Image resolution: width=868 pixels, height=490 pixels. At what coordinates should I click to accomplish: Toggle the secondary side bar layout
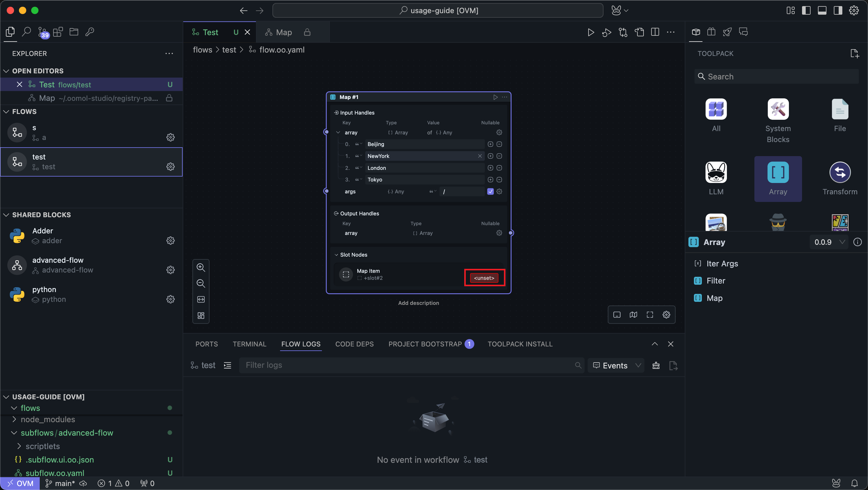click(838, 10)
